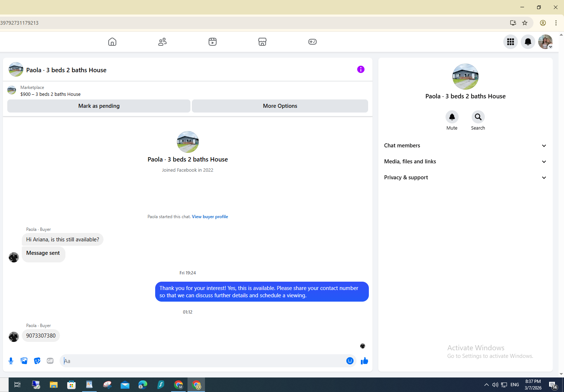Image resolution: width=564 pixels, height=392 pixels.
Task: Select the 'Hi Ariana, is this still available?' message
Action: click(x=63, y=240)
